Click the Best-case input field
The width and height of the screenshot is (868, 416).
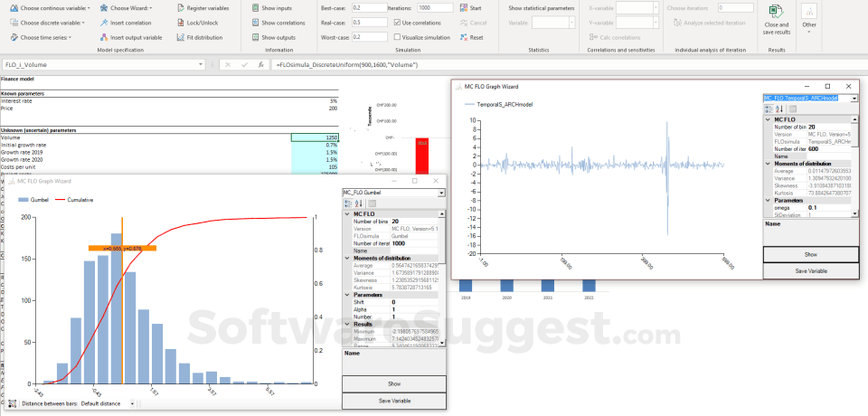369,8
